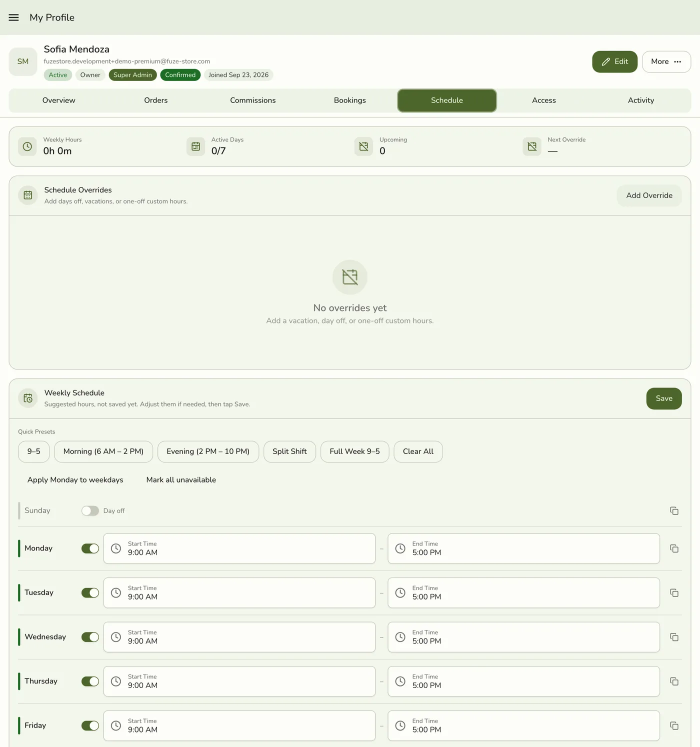Click the Add Override button
This screenshot has height=747, width=700.
649,195
